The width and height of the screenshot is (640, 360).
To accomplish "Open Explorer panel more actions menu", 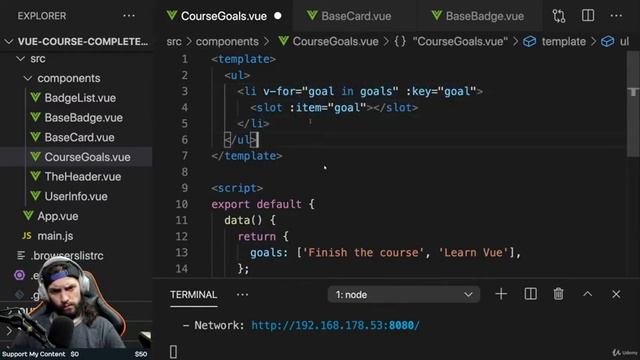I will coord(129,16).
